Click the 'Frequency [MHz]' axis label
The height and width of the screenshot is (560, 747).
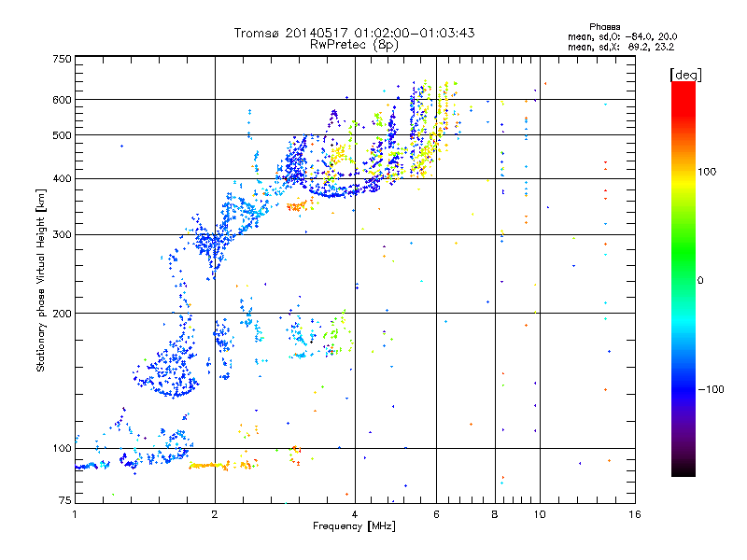(x=354, y=526)
